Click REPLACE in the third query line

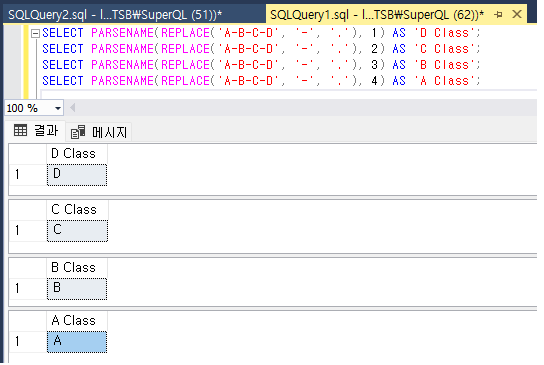pos(186,65)
